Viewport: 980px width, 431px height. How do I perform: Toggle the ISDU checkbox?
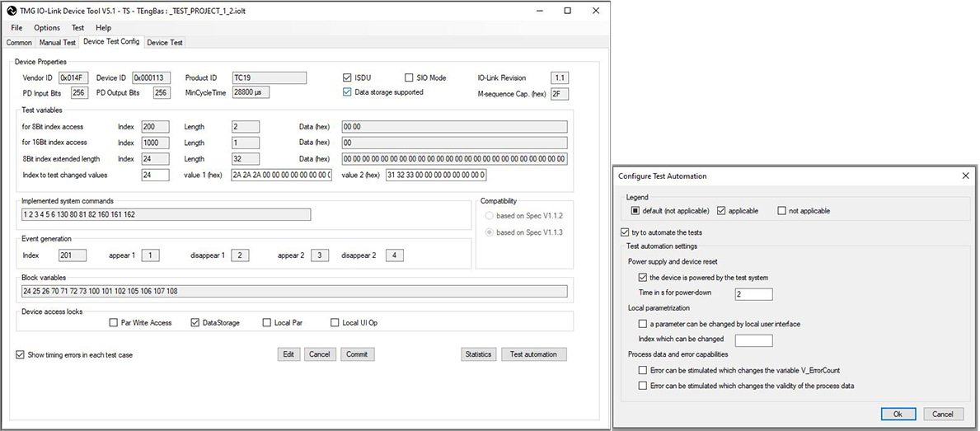[347, 78]
